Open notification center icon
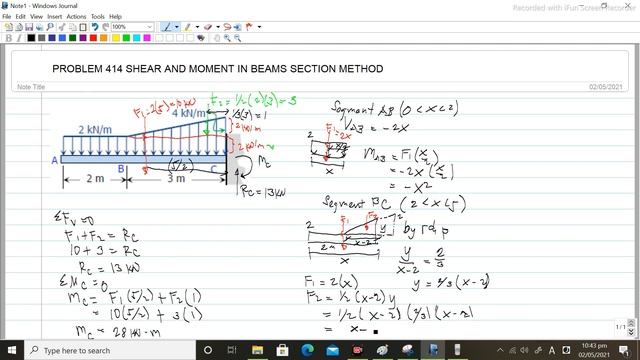This screenshot has width=640, height=360. pyautogui.click(x=624, y=350)
